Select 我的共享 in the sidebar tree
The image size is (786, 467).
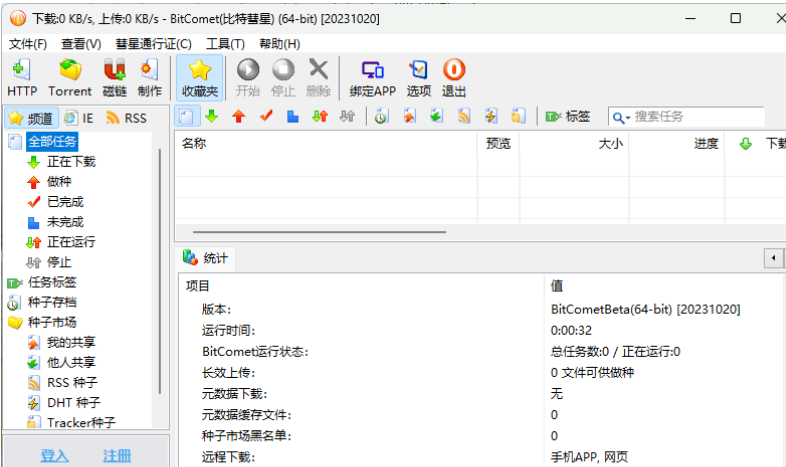71,342
